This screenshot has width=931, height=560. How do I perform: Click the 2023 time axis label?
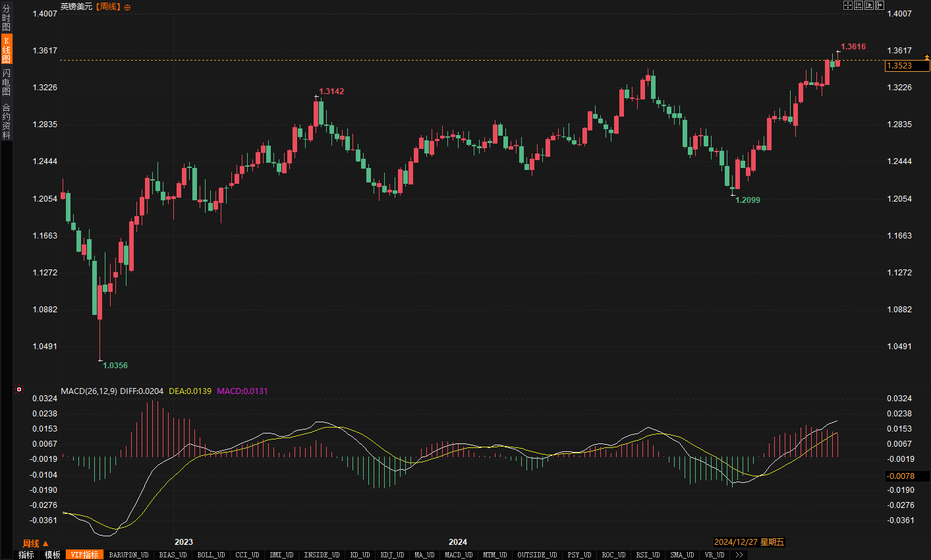184,542
